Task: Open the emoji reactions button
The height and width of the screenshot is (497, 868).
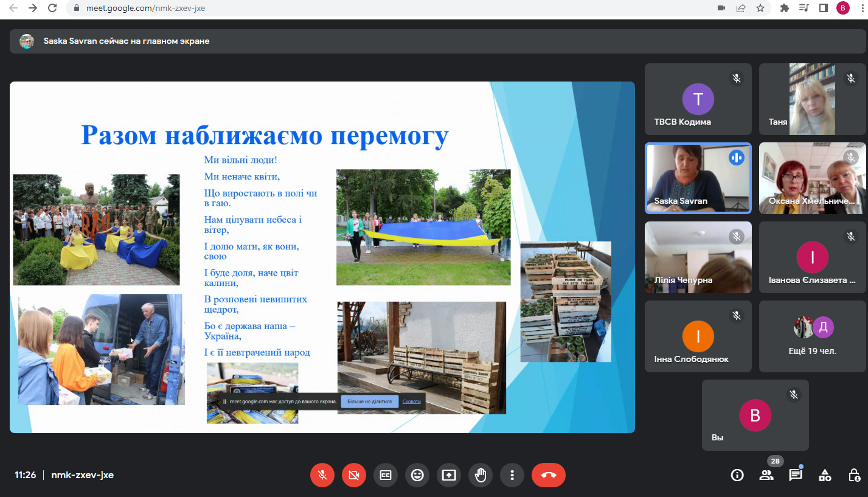Action: [x=417, y=475]
